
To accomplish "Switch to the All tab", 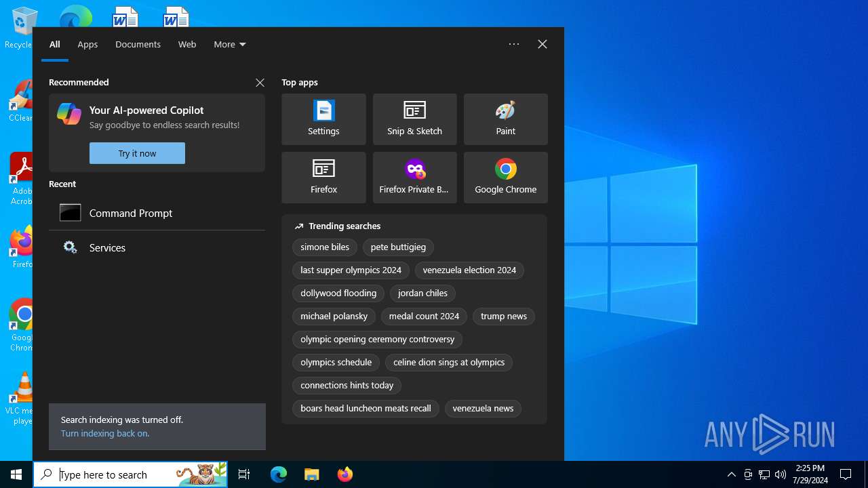I will pos(55,44).
